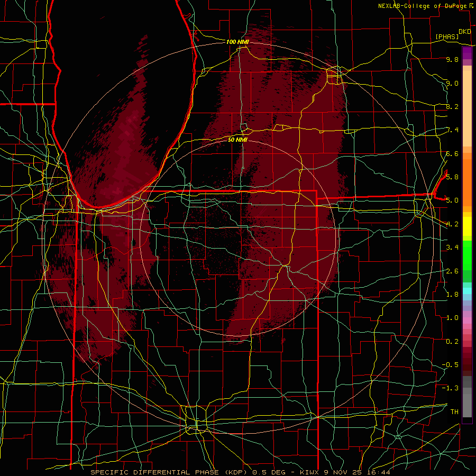Pick the cyan color bar segment
Screen dimensions: 476x476
467,291
